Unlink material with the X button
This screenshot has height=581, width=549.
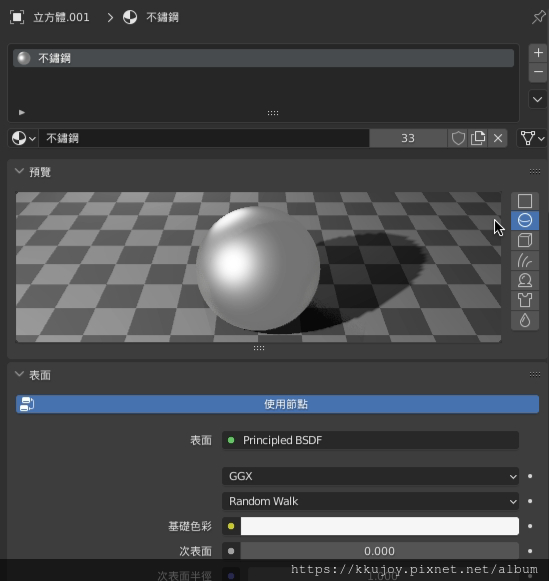tap(498, 139)
